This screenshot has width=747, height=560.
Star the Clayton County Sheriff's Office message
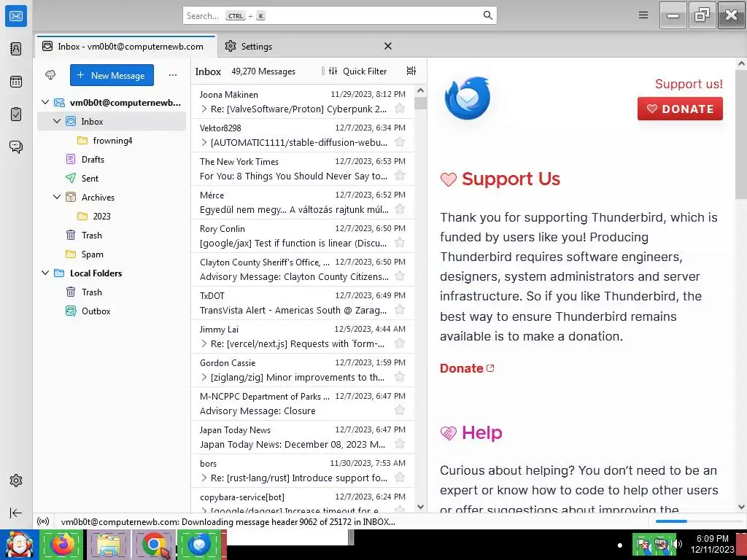pyautogui.click(x=400, y=276)
